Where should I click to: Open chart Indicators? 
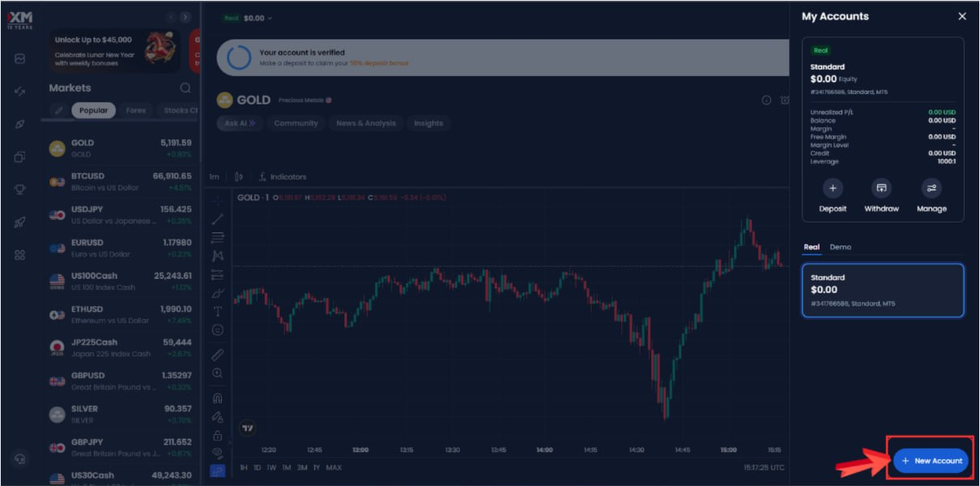(283, 177)
